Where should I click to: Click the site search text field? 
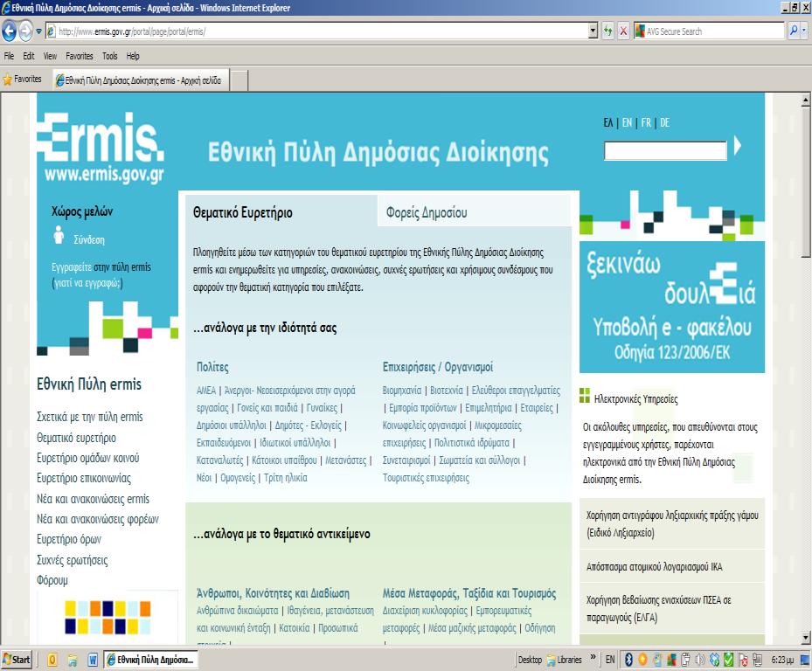pos(665,150)
